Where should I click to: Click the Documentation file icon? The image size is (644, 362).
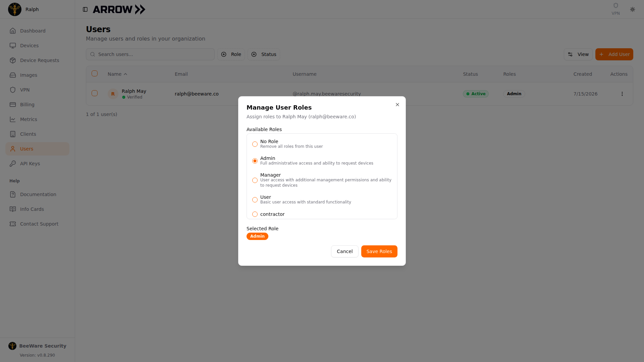tap(13, 194)
